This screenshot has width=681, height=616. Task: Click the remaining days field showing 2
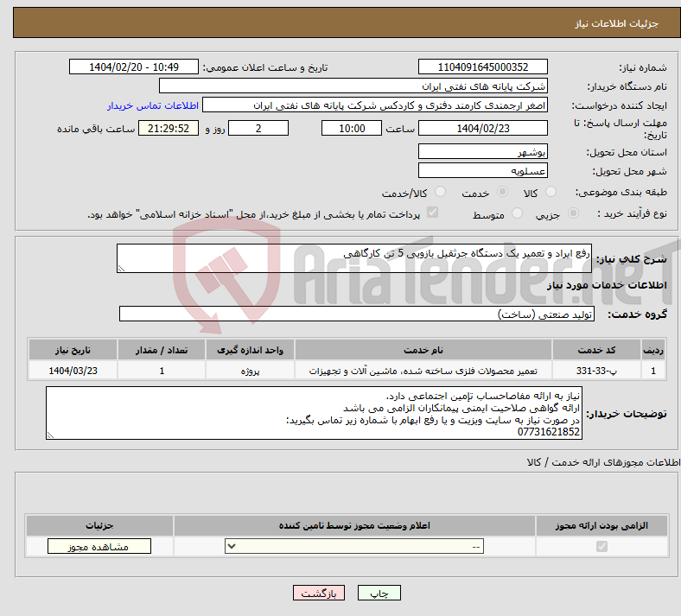pos(258,128)
